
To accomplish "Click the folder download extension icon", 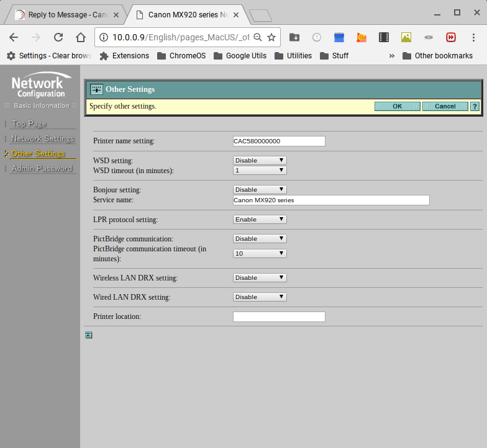I will [294, 37].
